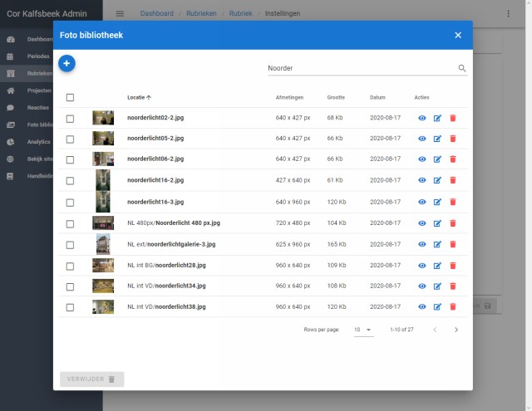Edit noorderlicht38.jpg

point(437,307)
